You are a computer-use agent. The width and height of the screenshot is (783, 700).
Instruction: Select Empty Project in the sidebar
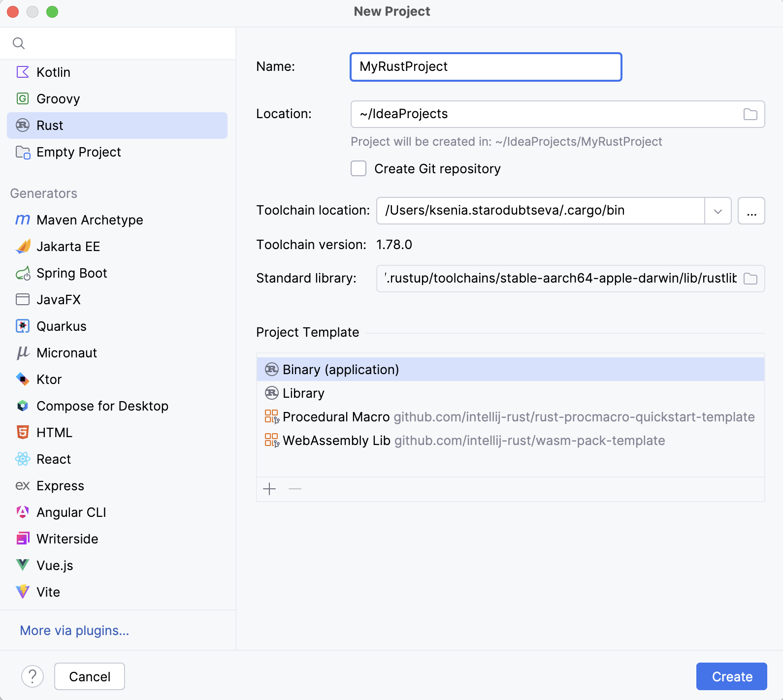pos(78,152)
